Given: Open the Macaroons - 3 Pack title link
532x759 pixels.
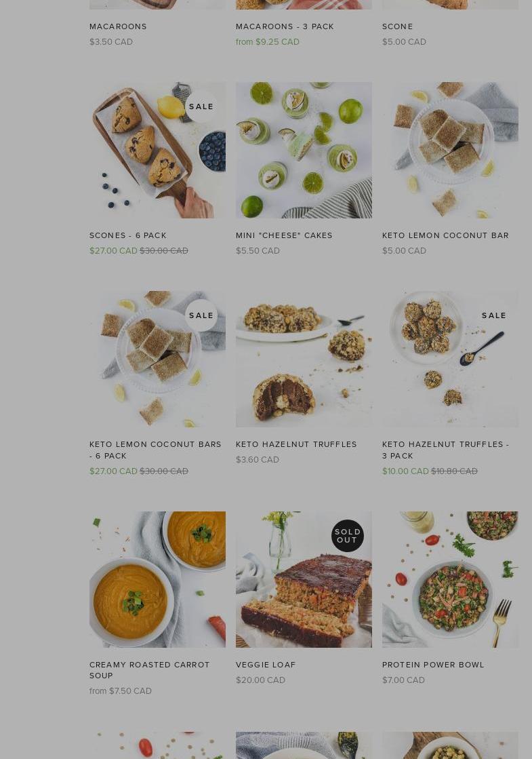Looking at the screenshot, I should point(285,26).
